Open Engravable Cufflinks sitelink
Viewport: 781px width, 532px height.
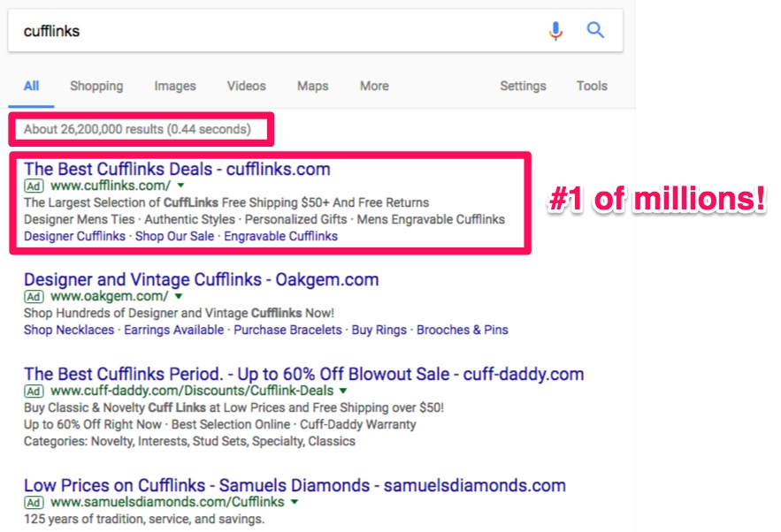pyautogui.click(x=281, y=236)
